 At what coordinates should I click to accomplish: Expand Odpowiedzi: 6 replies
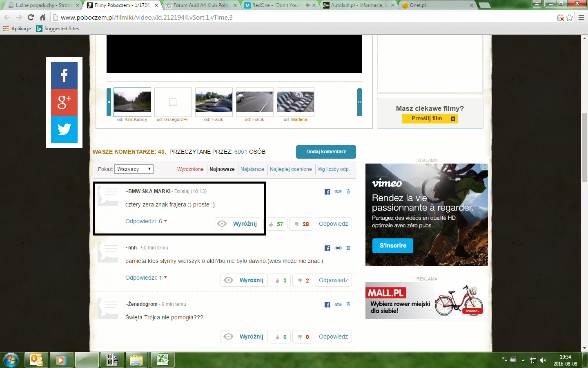[146, 221]
